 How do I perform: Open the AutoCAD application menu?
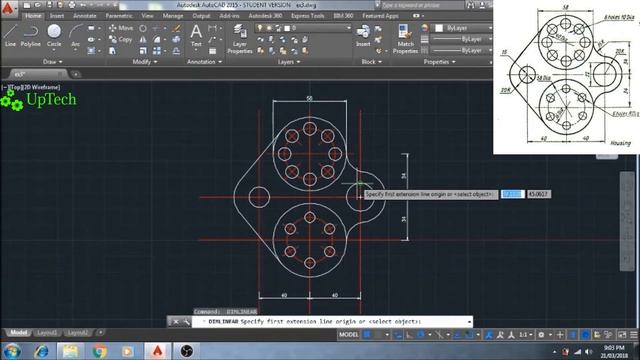coord(8,8)
